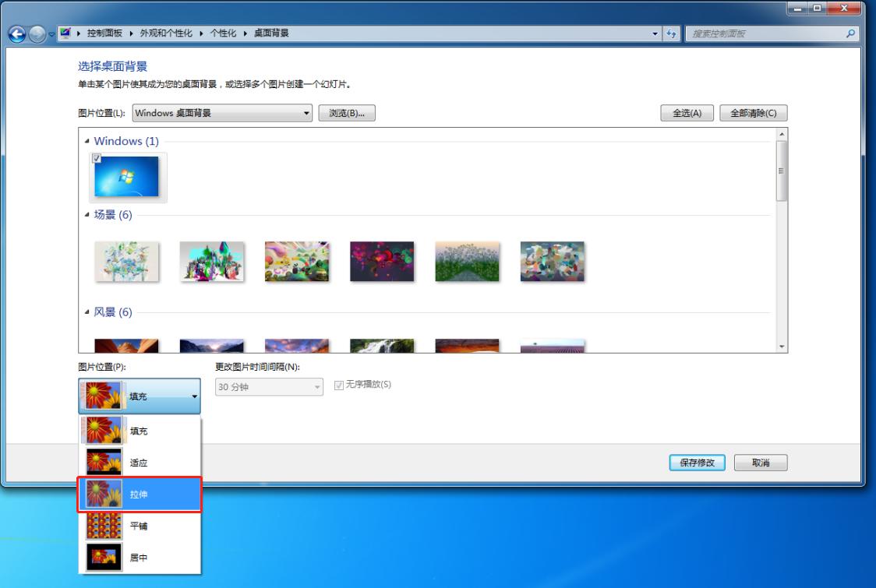Select 拉伸 option in position list
Viewport: 876px width, 588px height.
[x=140, y=495]
